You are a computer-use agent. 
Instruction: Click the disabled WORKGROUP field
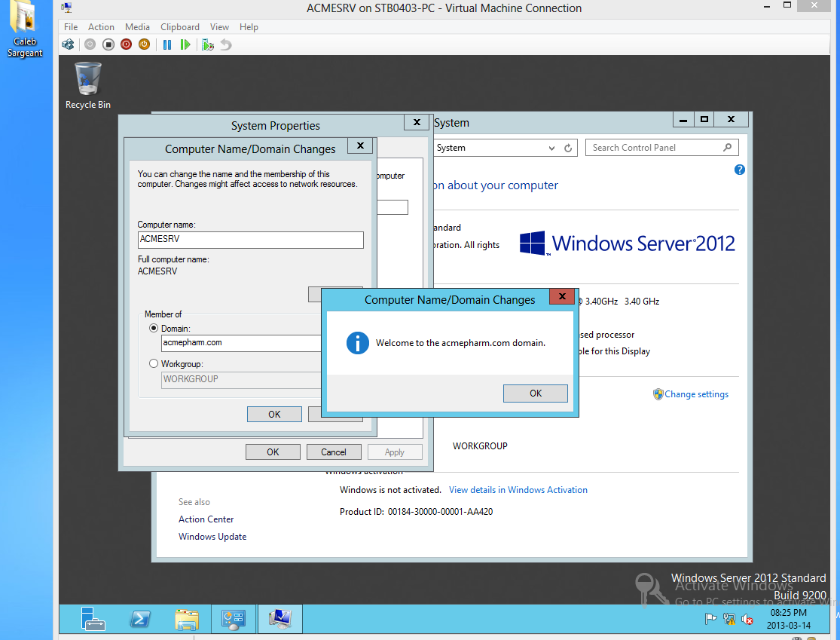[241, 379]
